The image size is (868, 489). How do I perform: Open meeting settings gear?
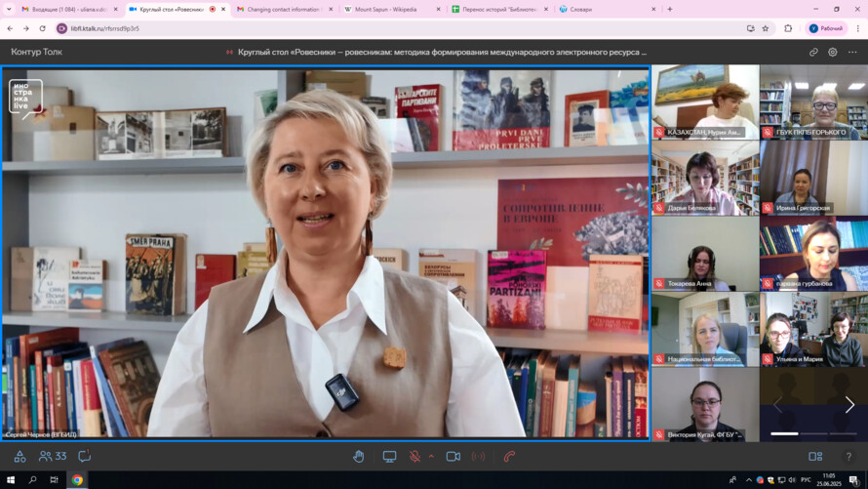click(833, 52)
